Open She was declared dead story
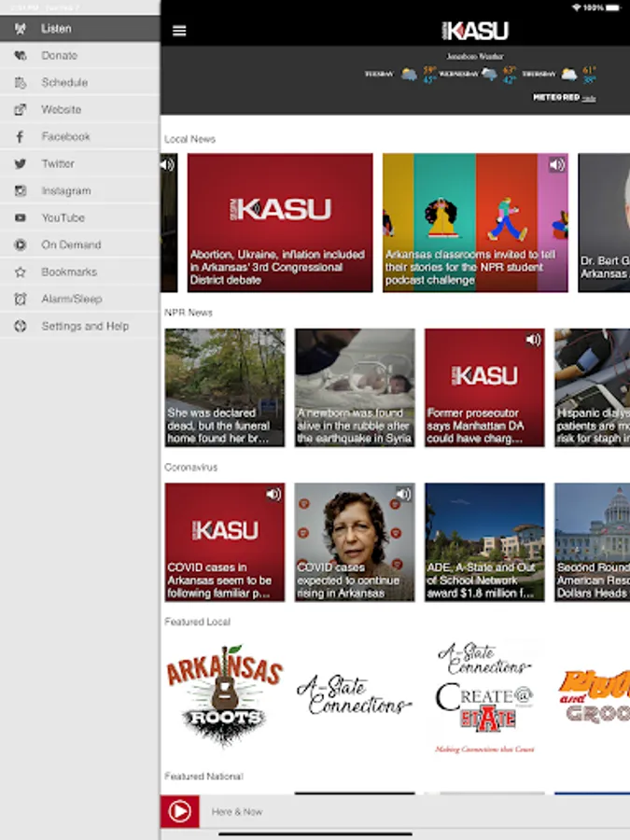Viewport: 630px width, 840px height. (x=225, y=387)
